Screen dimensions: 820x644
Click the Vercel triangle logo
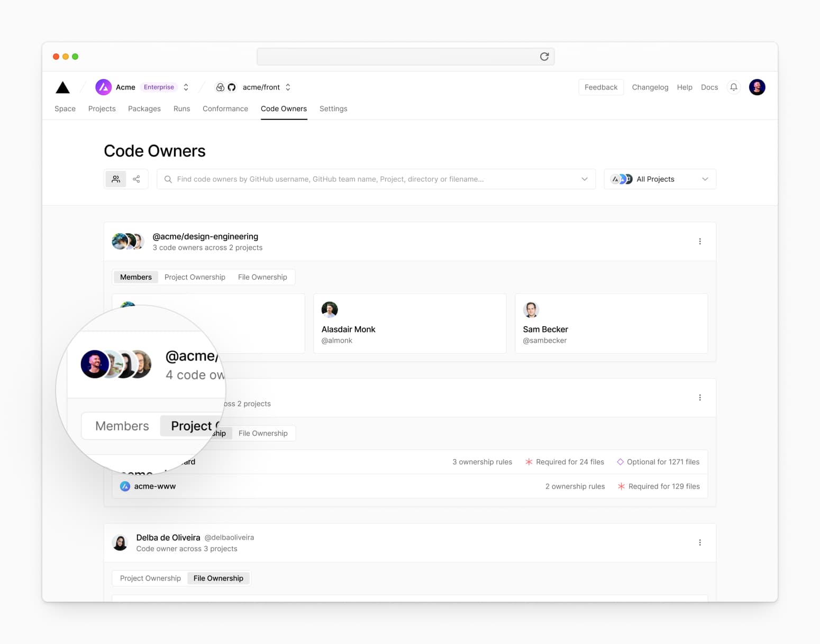[x=62, y=87]
